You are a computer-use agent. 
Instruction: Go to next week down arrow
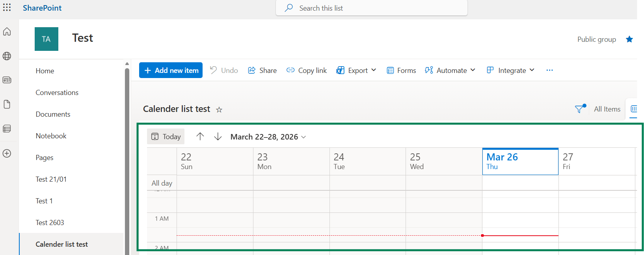coord(218,136)
